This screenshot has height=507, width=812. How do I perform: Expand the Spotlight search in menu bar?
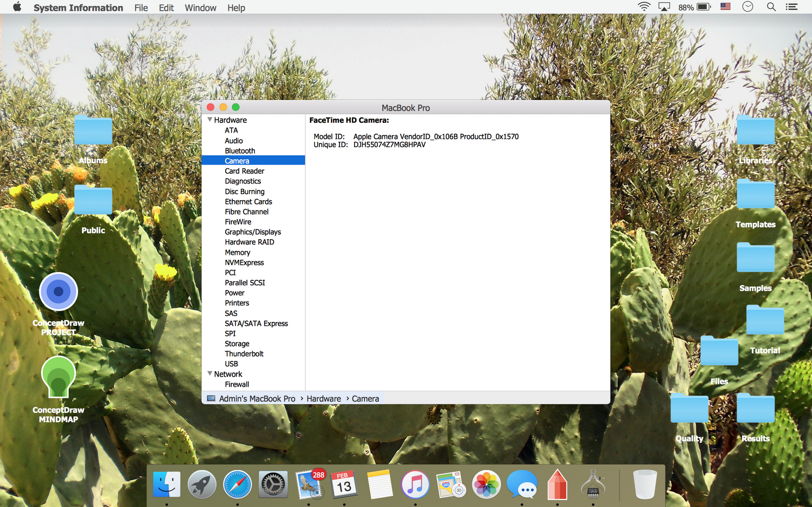click(771, 7)
